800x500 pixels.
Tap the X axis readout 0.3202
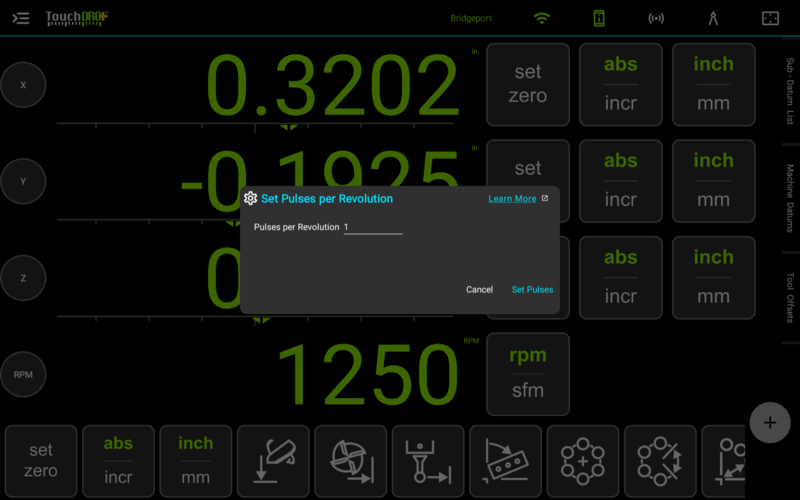pyautogui.click(x=333, y=85)
